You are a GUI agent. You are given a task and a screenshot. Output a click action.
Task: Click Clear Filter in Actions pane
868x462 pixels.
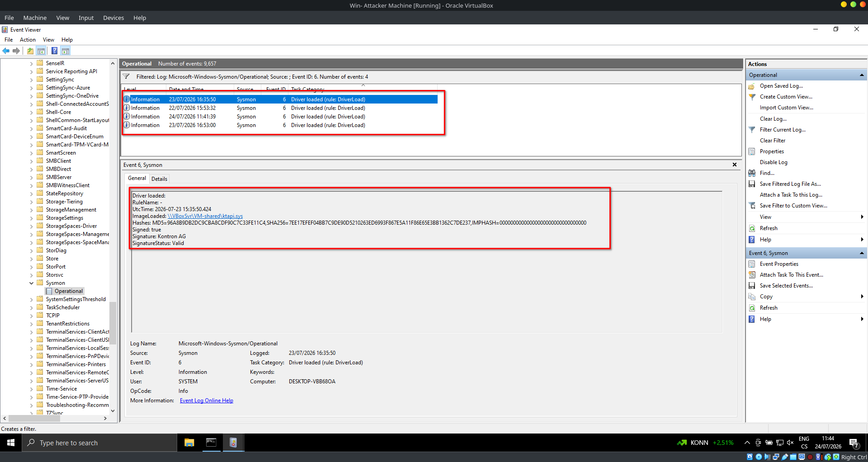coord(773,141)
